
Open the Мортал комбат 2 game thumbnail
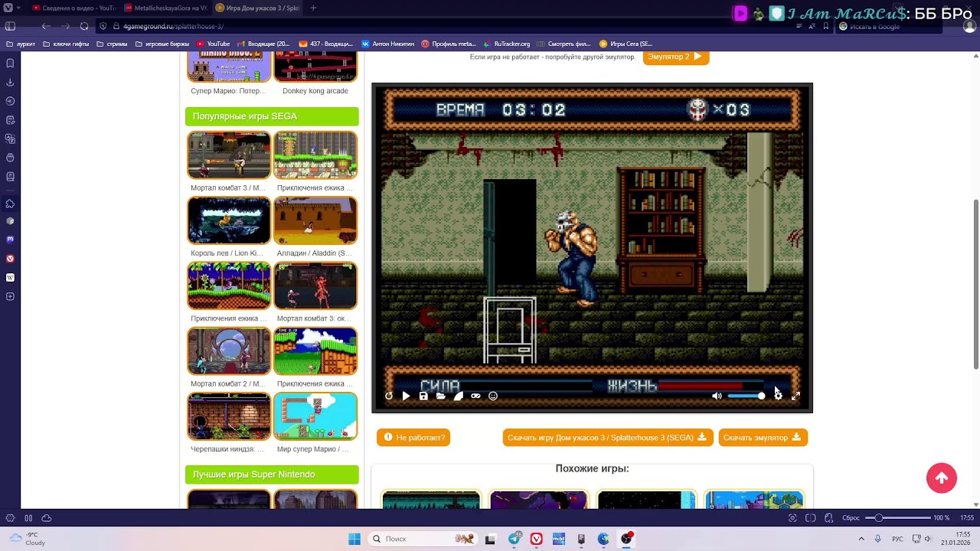click(x=229, y=350)
